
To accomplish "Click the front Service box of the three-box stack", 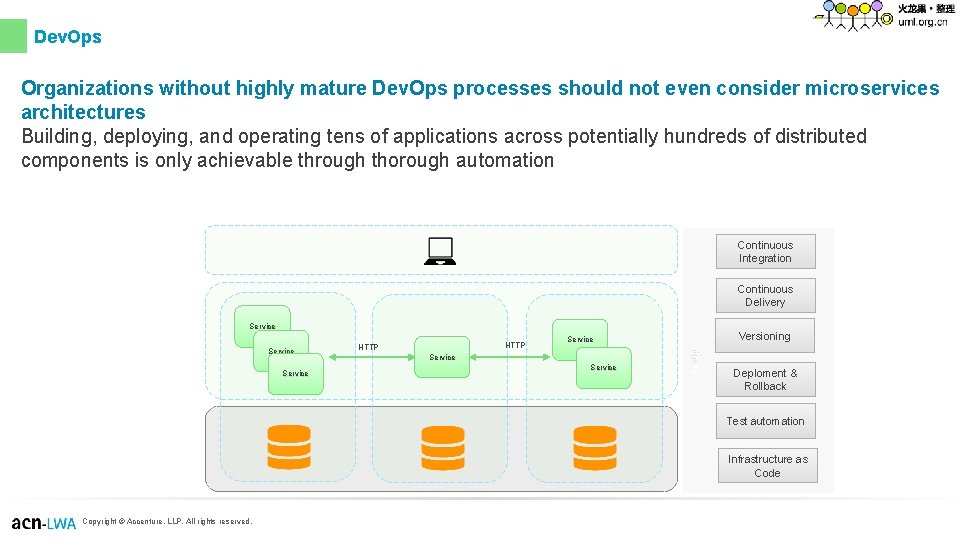I will (296, 373).
